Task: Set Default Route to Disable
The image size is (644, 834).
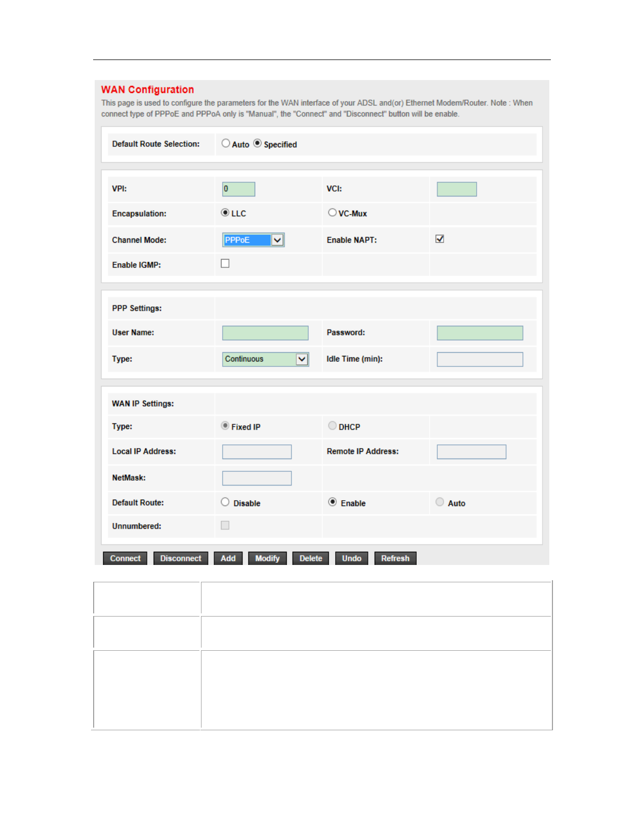Action: click(x=225, y=502)
